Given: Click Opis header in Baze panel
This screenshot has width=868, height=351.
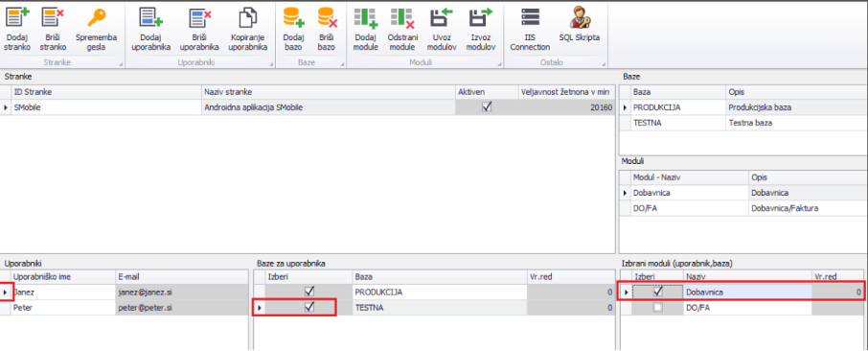Looking at the screenshot, I should 796,92.
